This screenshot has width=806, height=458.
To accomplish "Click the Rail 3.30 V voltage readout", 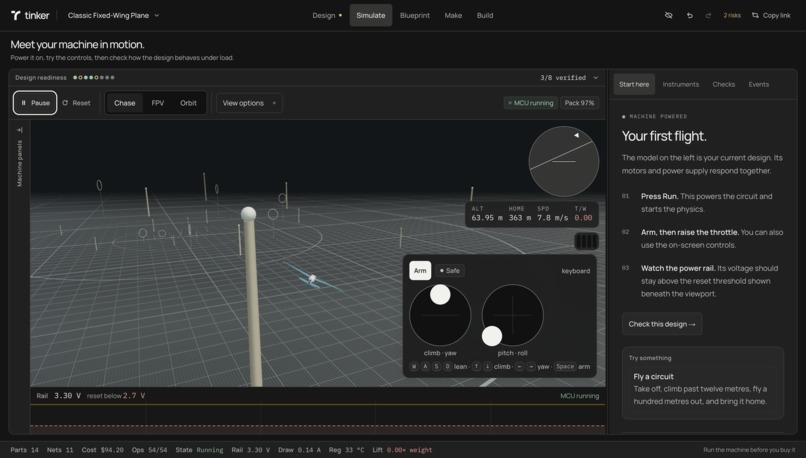I will click(59, 396).
